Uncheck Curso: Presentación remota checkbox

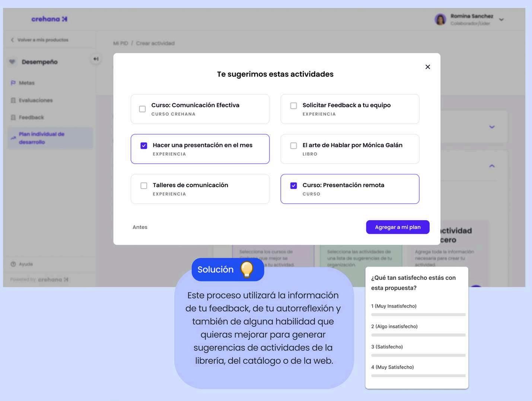[293, 186]
